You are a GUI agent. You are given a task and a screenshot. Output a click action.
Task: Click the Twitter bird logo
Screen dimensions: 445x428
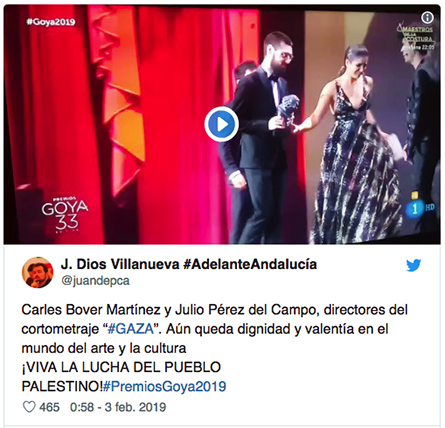click(x=413, y=265)
